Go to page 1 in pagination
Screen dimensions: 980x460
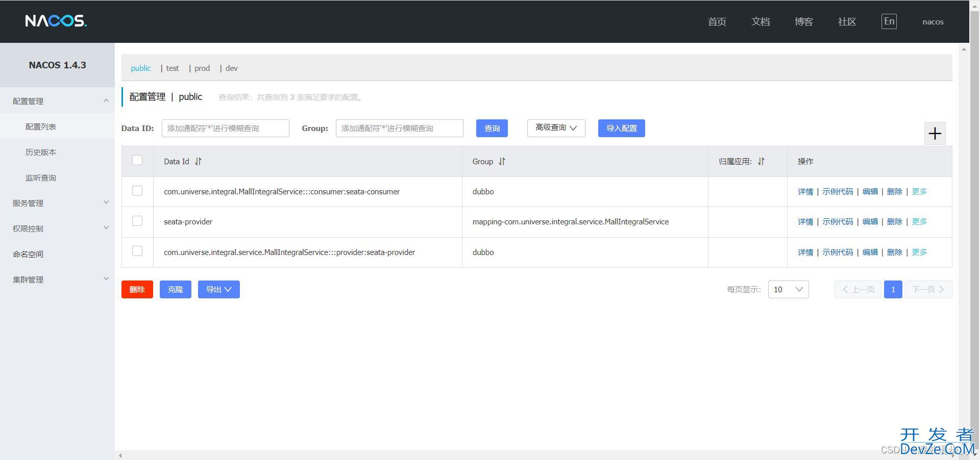893,289
